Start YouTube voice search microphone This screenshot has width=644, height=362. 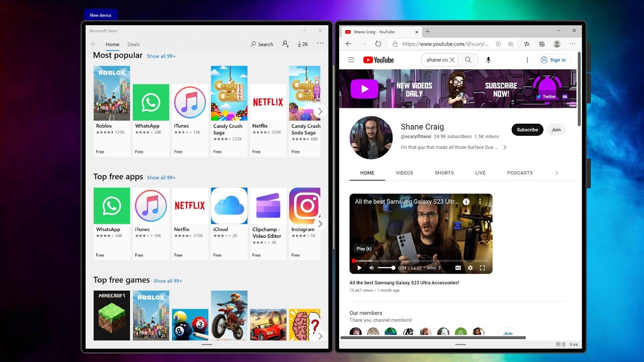488,60
